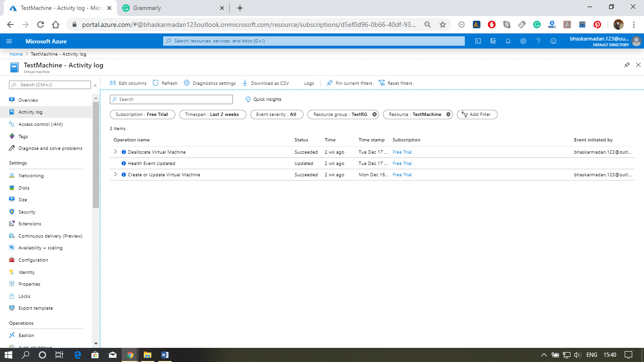Open Logs from the toolbar
This screenshot has height=362, width=644.
pyautogui.click(x=309, y=83)
